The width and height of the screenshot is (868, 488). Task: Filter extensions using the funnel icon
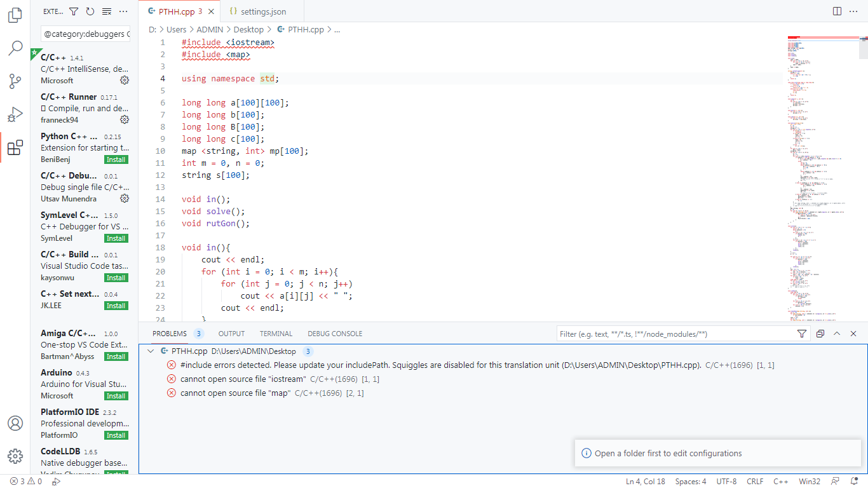[x=74, y=11]
